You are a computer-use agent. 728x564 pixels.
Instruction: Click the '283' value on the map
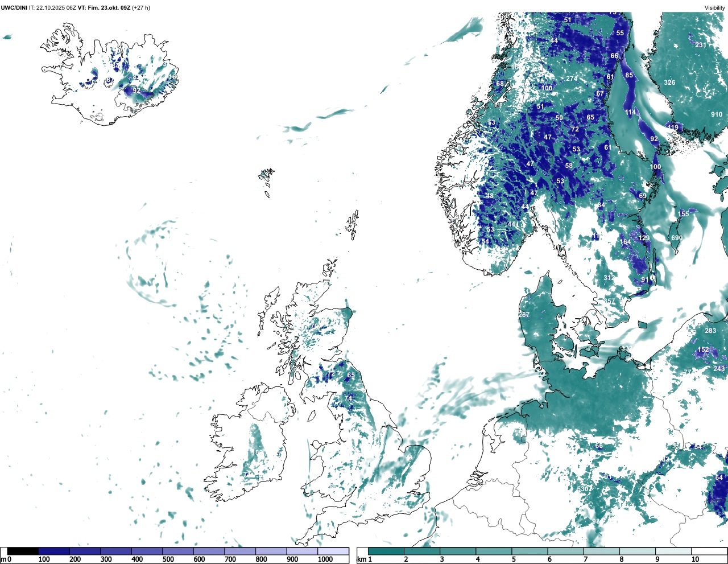[710, 331]
